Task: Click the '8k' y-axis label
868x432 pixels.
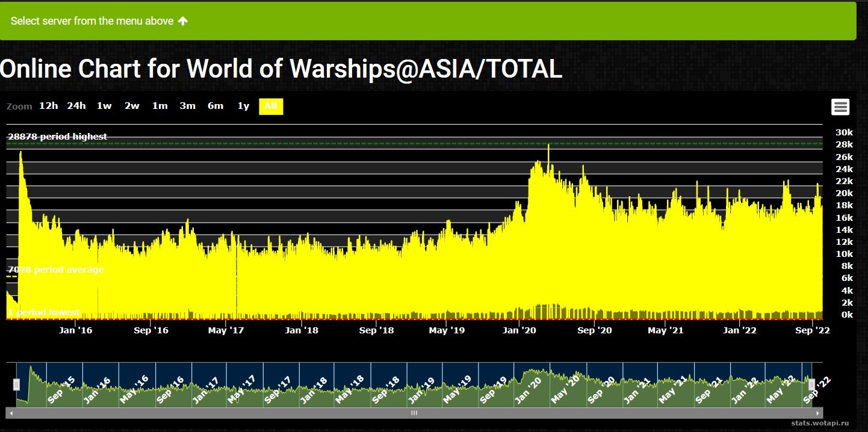Action: pos(847,266)
